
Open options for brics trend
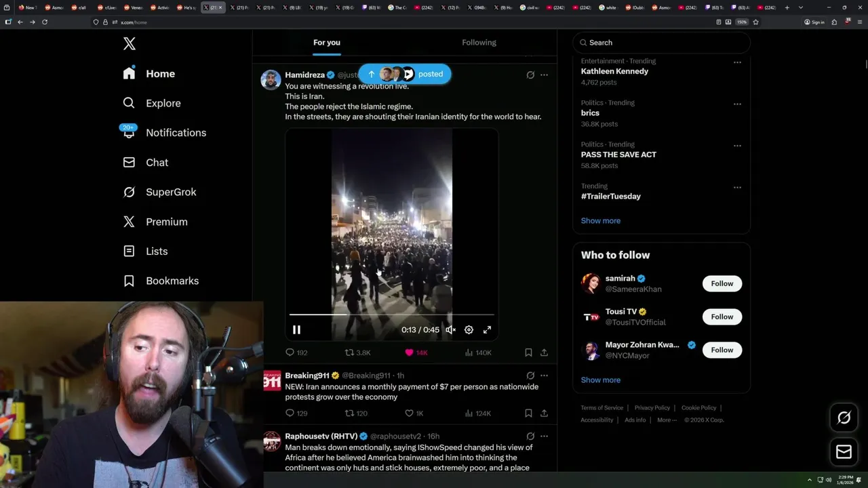pos(737,104)
